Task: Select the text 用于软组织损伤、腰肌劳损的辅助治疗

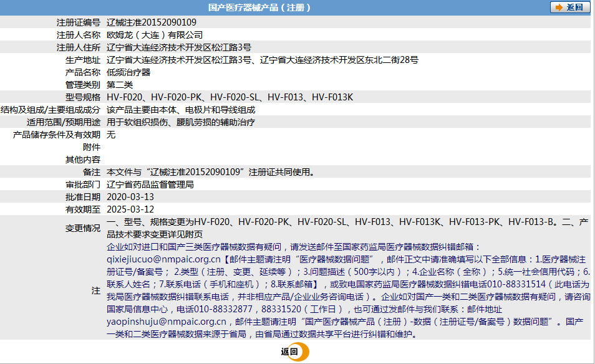Action: 181,122
